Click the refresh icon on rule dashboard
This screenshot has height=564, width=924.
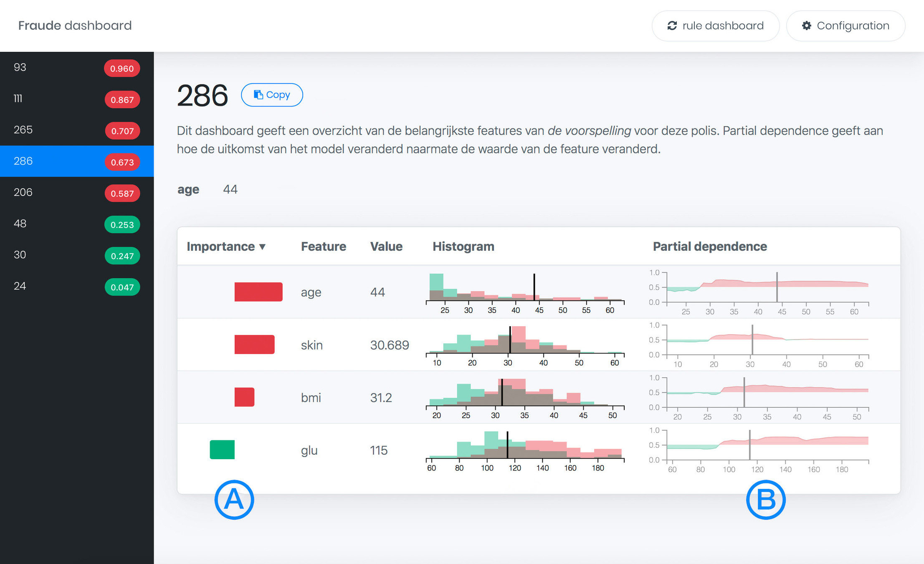672,26
